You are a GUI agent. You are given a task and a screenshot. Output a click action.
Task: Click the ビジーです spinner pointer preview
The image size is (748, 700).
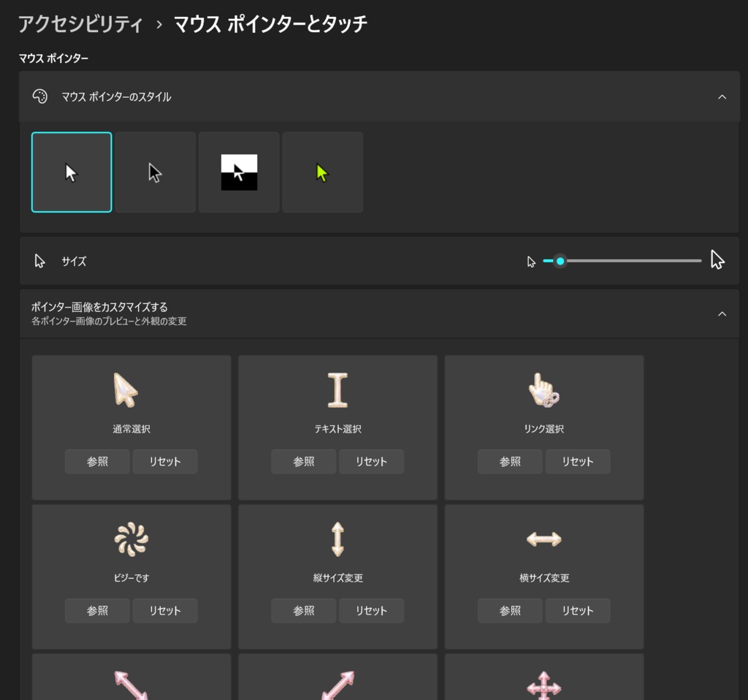point(131,539)
